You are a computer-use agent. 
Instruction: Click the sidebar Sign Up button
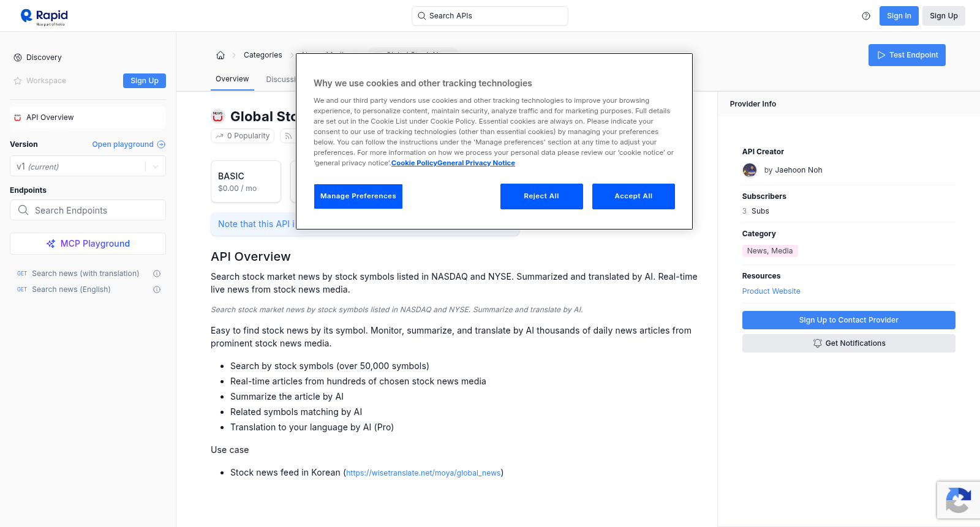click(x=145, y=81)
